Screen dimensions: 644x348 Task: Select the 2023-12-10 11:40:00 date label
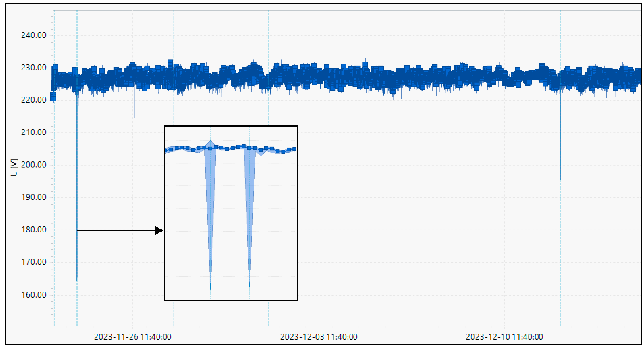coord(504,337)
